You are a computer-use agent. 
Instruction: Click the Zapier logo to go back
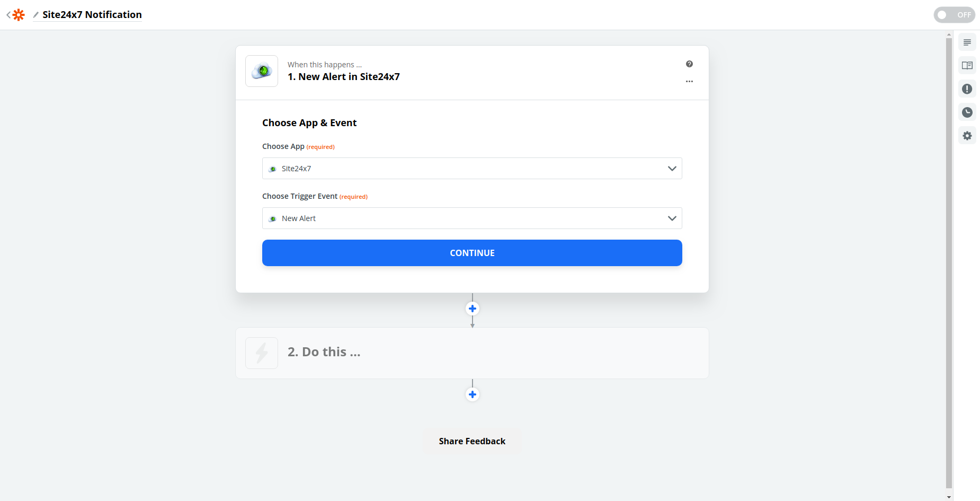pos(18,15)
